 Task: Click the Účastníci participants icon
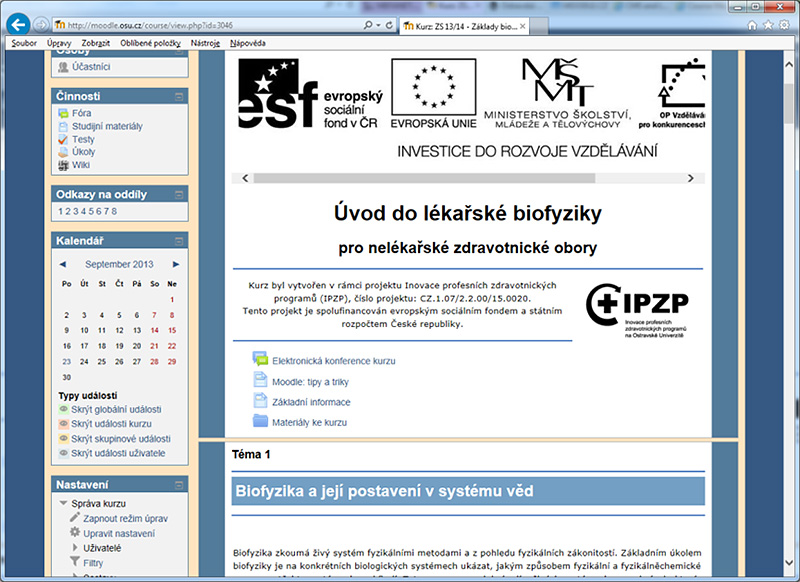pos(63,67)
